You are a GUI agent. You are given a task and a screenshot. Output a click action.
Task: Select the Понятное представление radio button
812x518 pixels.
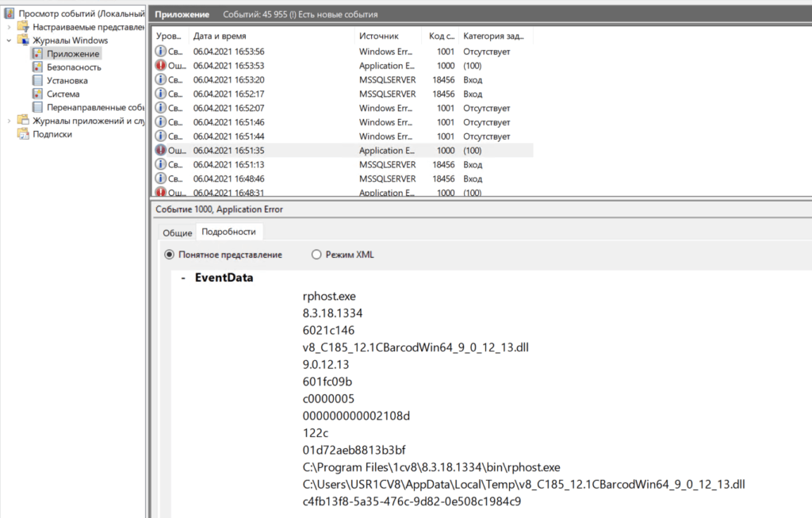coord(169,255)
